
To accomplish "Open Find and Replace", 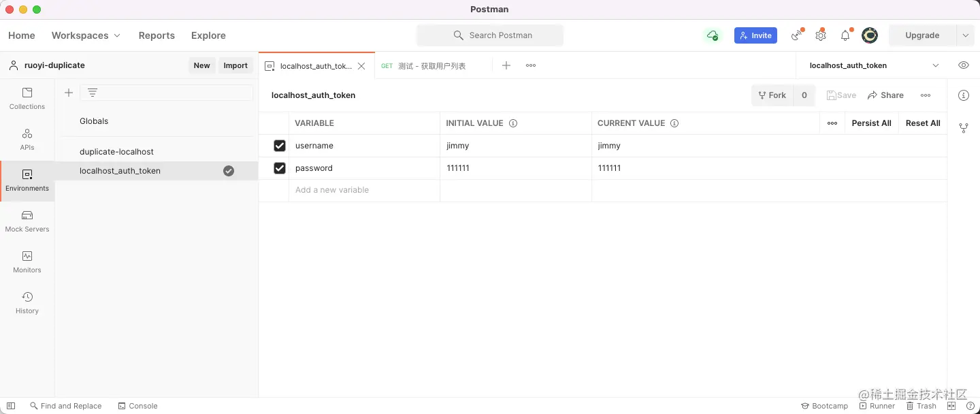I will 65,406.
